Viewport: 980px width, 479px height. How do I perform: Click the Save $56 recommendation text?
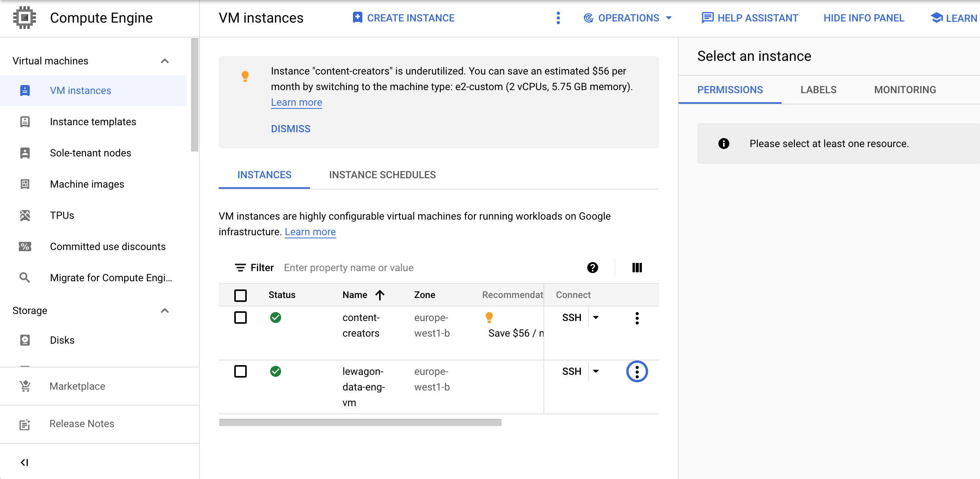(516, 333)
